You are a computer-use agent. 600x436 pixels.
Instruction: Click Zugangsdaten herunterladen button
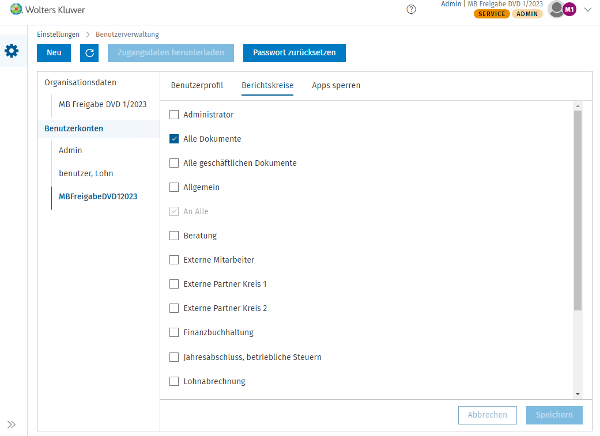coord(171,53)
